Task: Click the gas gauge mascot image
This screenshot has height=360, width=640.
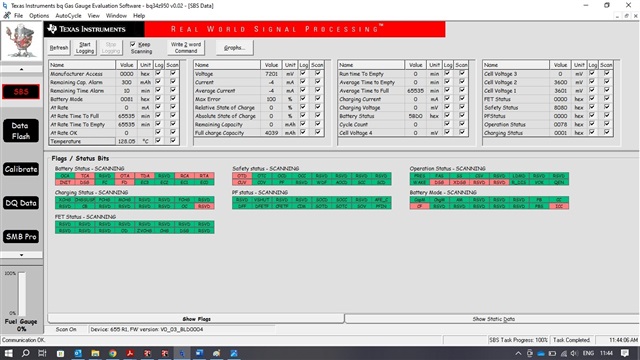Action: [21, 41]
